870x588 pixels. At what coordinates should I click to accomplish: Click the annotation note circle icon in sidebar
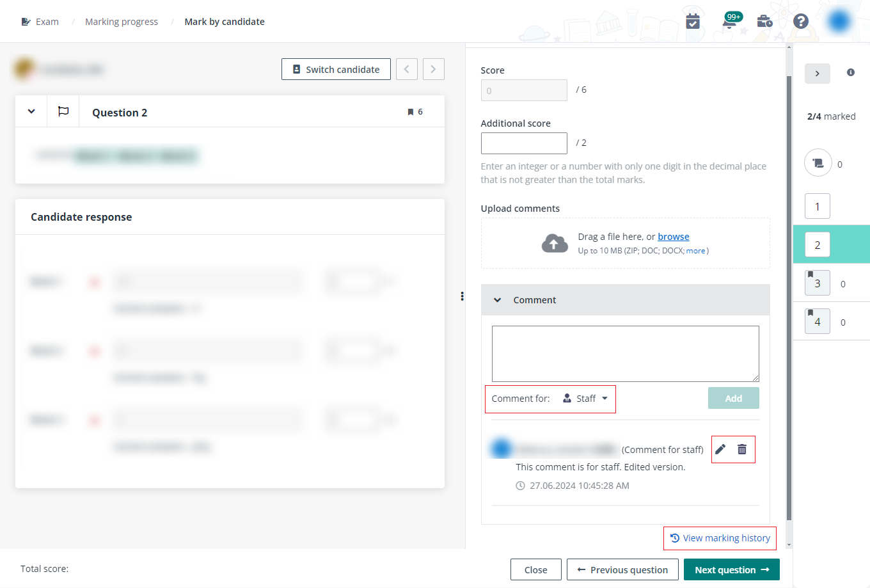[818, 163]
